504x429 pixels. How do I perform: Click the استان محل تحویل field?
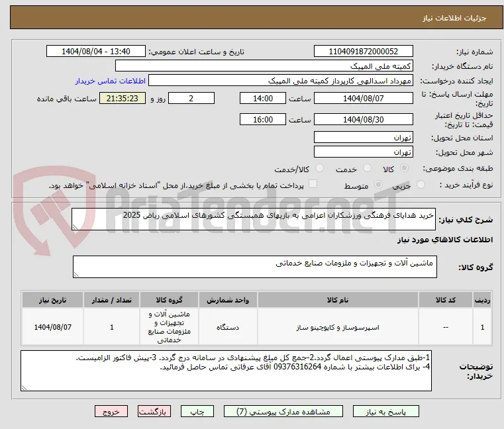pos(363,138)
